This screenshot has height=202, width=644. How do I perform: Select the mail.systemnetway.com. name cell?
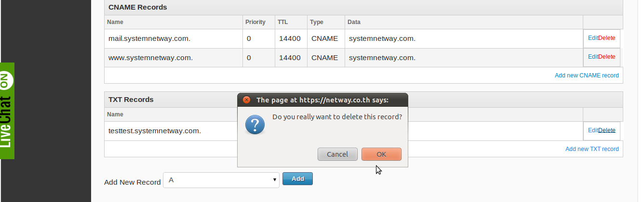[149, 38]
